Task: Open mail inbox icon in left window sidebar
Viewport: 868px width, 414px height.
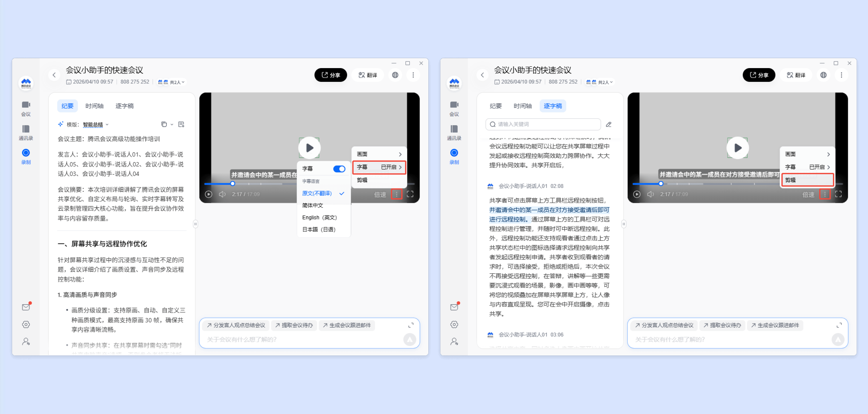Action: tap(26, 307)
